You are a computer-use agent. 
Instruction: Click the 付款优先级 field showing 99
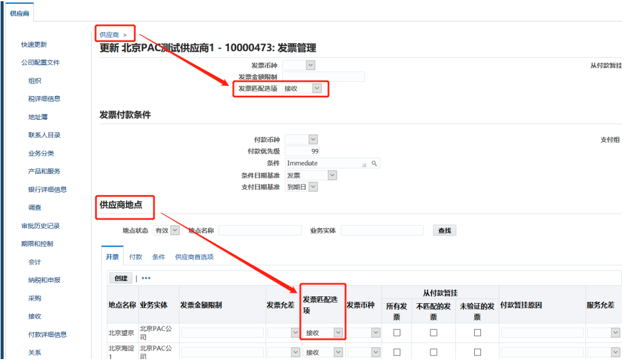point(302,151)
